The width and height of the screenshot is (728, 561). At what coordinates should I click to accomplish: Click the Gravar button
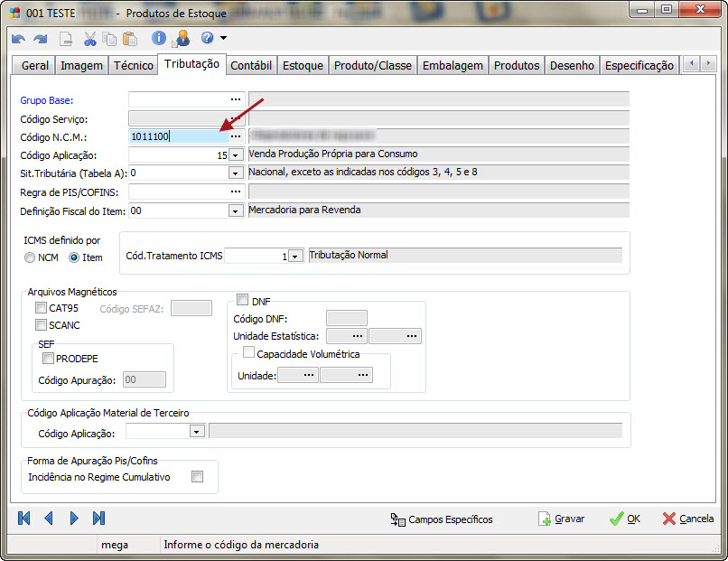click(561, 519)
